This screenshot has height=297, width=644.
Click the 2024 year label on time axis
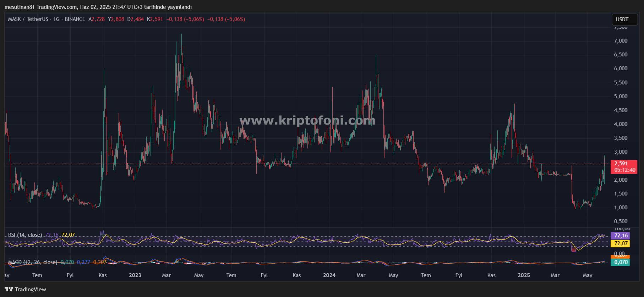click(329, 275)
